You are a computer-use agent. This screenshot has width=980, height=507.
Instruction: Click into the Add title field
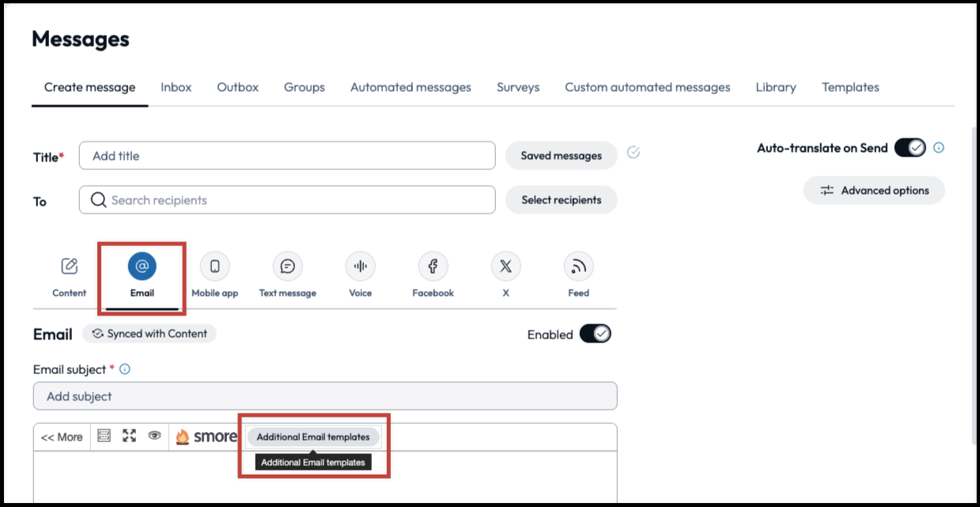click(287, 156)
